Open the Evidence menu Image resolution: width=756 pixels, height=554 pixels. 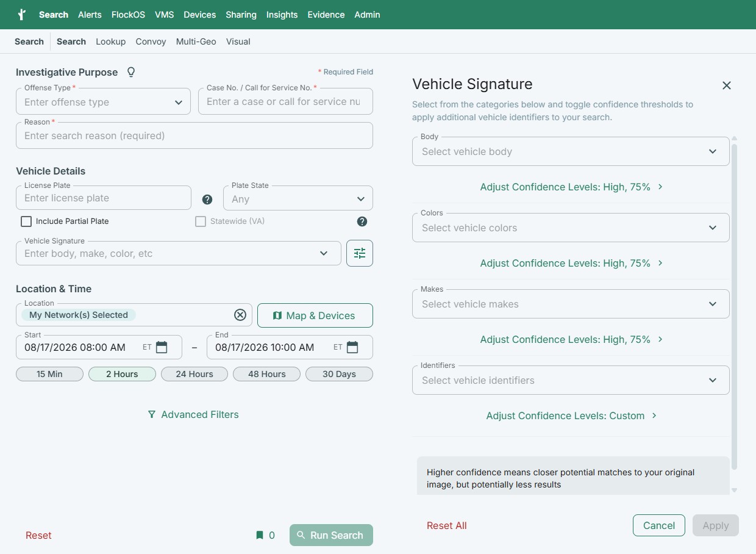click(326, 15)
